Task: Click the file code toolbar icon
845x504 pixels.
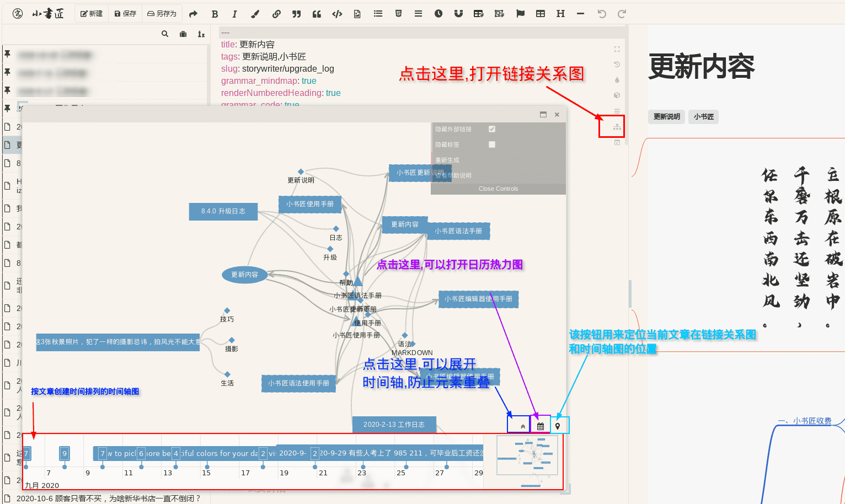Action: pyautogui.click(x=357, y=14)
